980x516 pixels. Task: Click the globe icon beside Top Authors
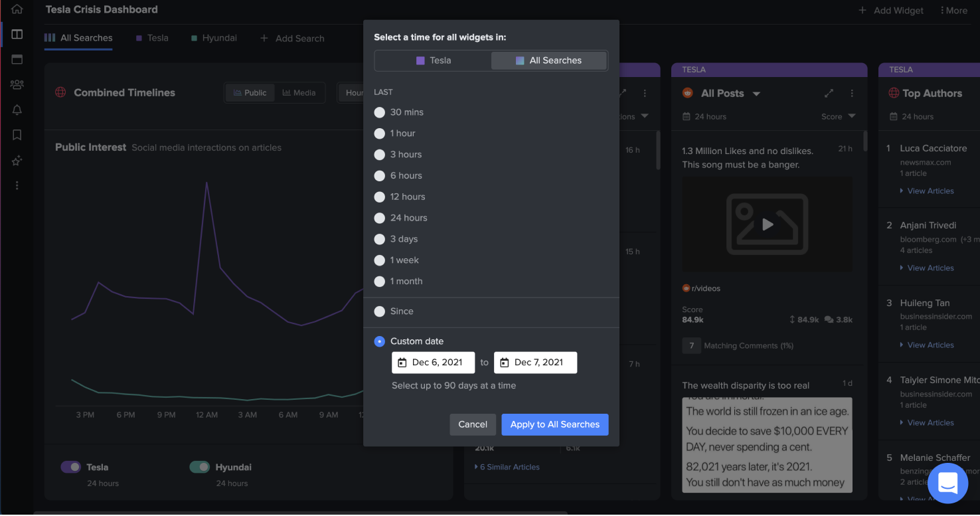894,93
